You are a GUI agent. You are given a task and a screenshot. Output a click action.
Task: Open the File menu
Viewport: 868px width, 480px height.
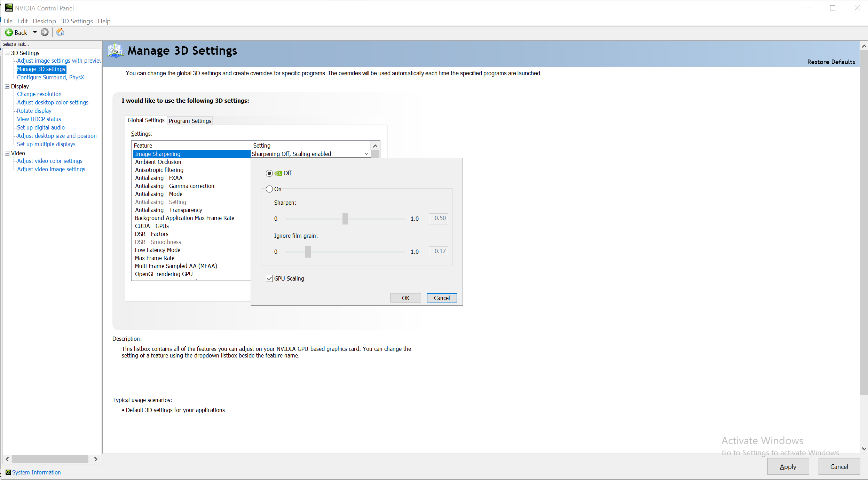8,21
